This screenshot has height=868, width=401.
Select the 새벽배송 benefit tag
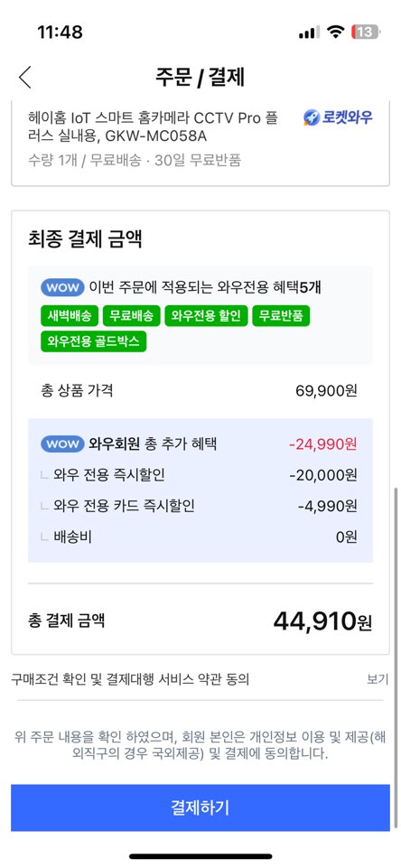(70, 316)
